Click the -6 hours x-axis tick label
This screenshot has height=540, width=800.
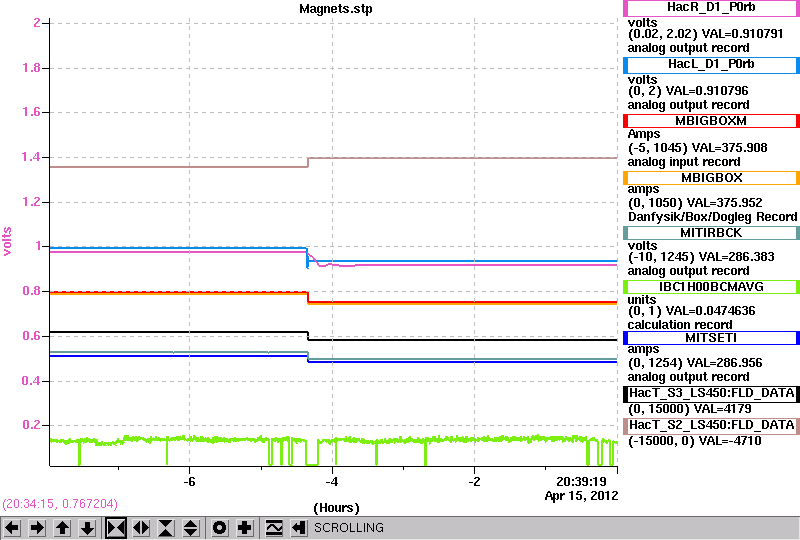[x=189, y=482]
